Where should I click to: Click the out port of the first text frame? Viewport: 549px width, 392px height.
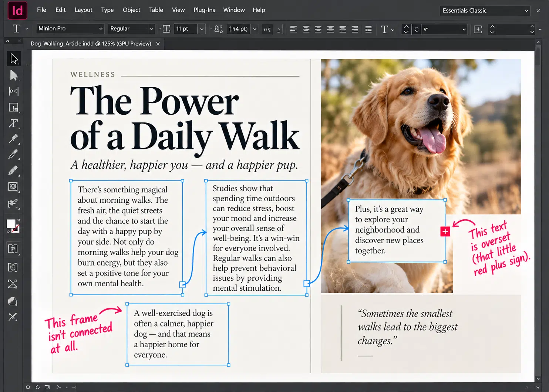tap(182, 284)
